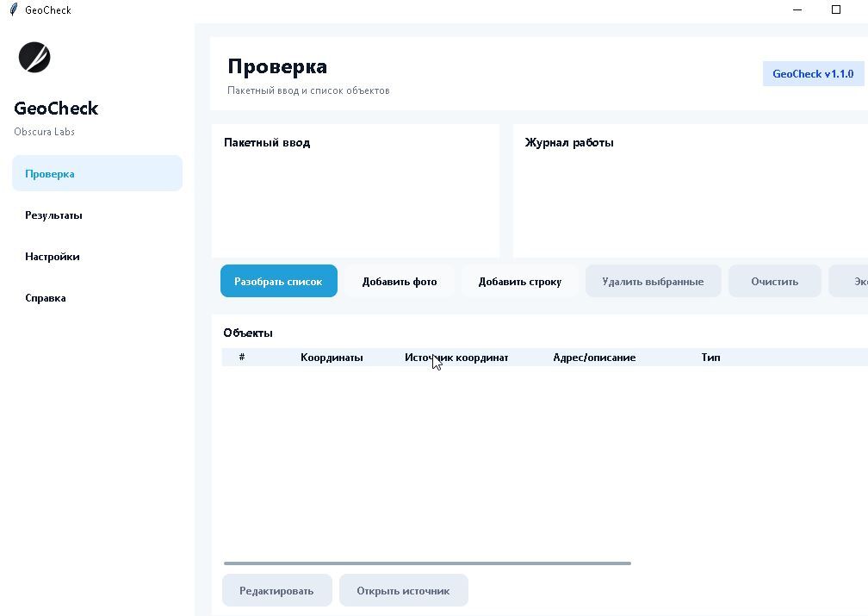Image resolution: width=868 pixels, height=616 pixels.
Task: Click the Пакетный ввод и список объектов subtitle
Action: coord(308,90)
